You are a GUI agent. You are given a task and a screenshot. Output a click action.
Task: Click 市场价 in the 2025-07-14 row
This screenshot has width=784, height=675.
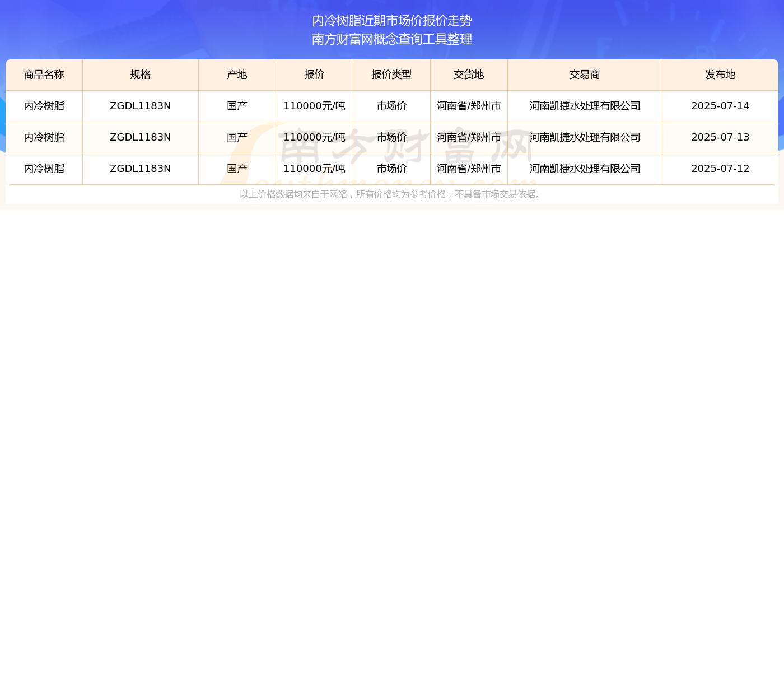(x=392, y=106)
